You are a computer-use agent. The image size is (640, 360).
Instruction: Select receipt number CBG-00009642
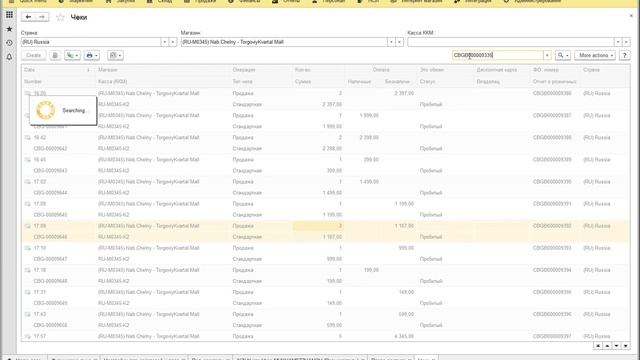point(50,149)
